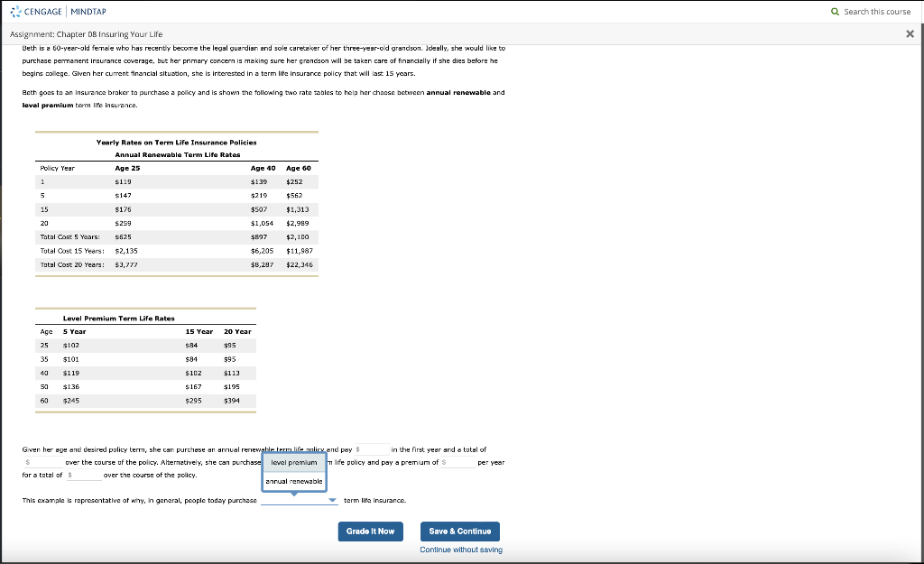924x564 pixels.
Task: Click annual renewable total cost input field
Action: [x=43, y=462]
